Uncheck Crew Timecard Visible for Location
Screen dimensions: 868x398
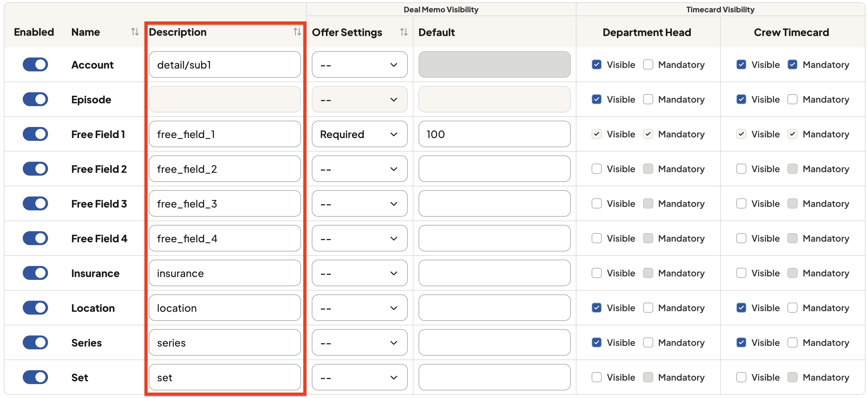(741, 308)
